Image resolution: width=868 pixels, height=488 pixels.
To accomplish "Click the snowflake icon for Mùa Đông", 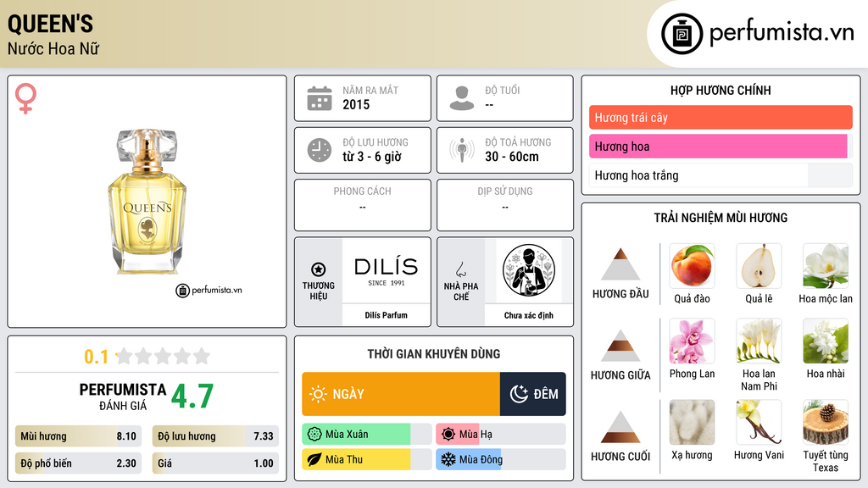I will 448,459.
